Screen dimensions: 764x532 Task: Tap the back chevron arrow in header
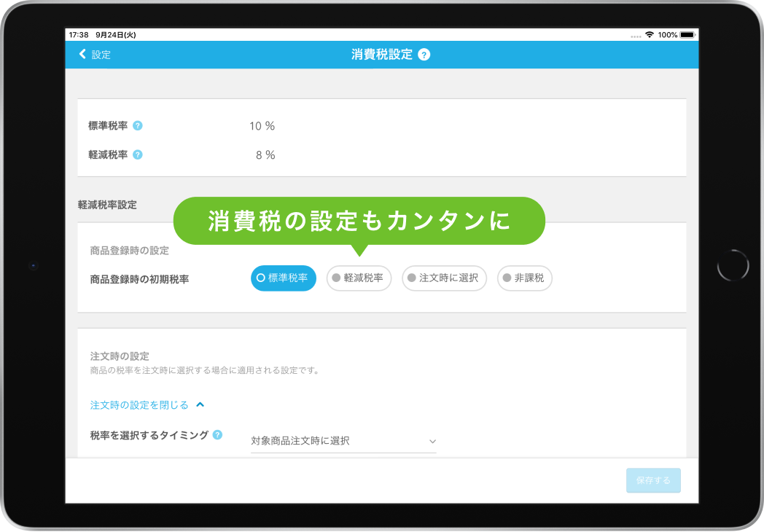[82, 54]
